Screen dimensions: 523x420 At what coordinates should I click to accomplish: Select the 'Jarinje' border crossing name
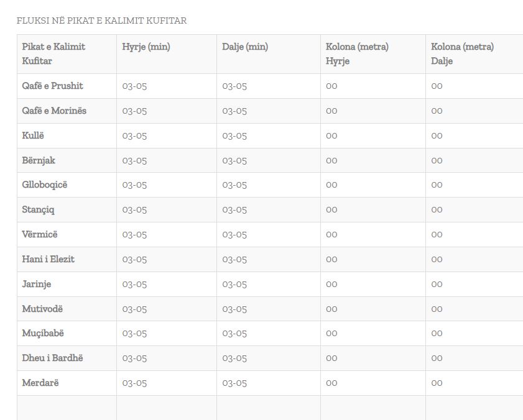point(37,284)
